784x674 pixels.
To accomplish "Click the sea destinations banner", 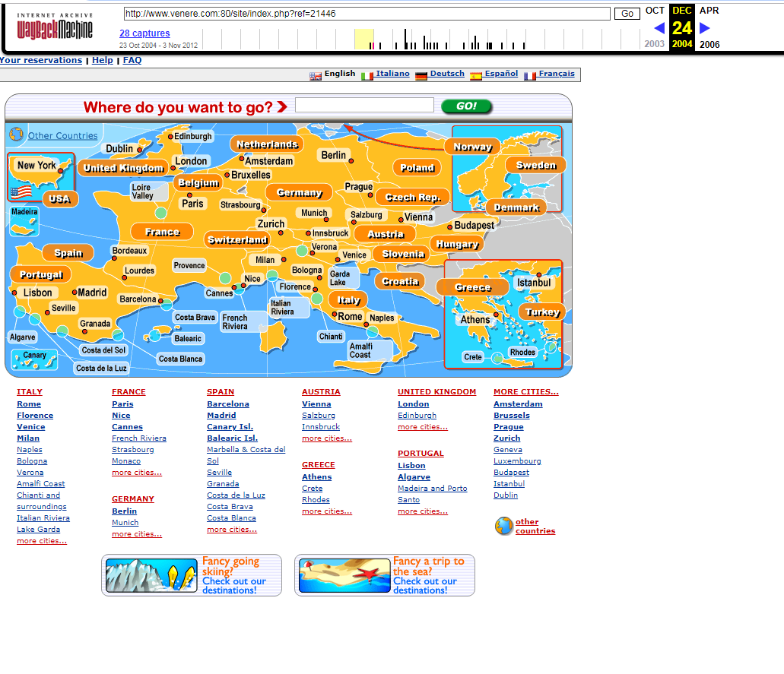I will point(385,575).
